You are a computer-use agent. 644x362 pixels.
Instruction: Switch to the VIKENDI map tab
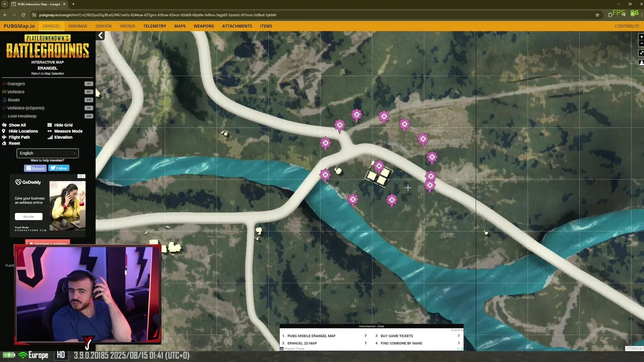pyautogui.click(x=127, y=26)
